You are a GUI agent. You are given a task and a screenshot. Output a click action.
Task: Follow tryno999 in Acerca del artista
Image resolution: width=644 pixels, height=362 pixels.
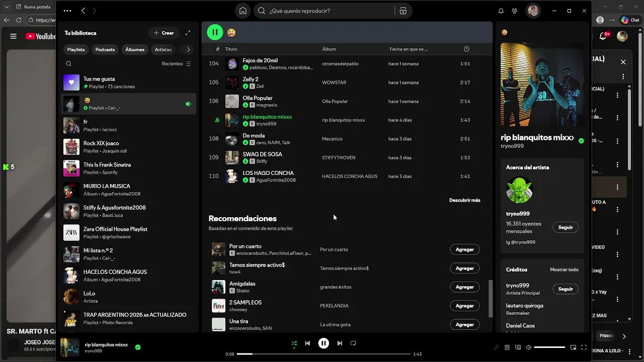click(x=566, y=227)
